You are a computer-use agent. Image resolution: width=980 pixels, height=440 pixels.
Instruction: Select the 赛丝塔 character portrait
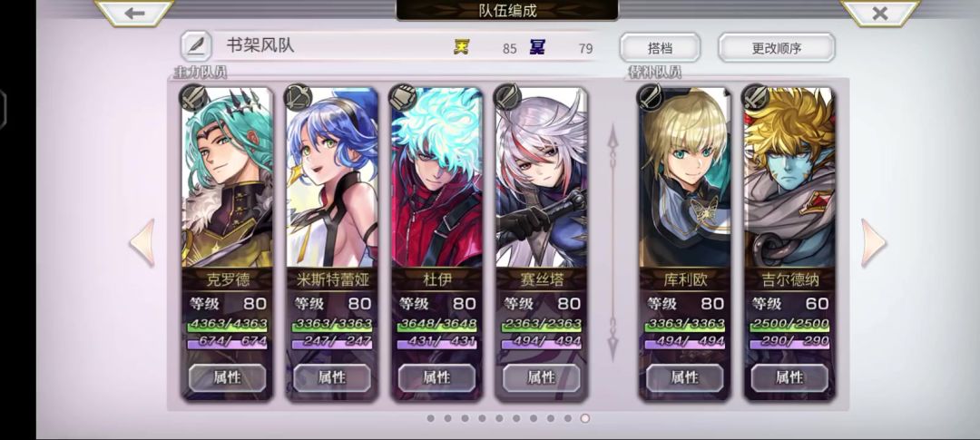[541, 177]
